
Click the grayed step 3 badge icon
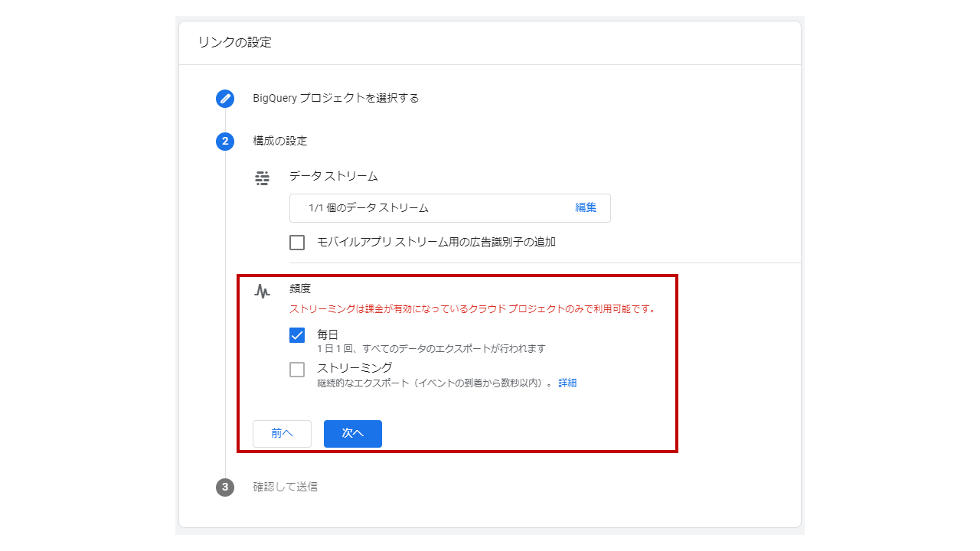tap(224, 487)
